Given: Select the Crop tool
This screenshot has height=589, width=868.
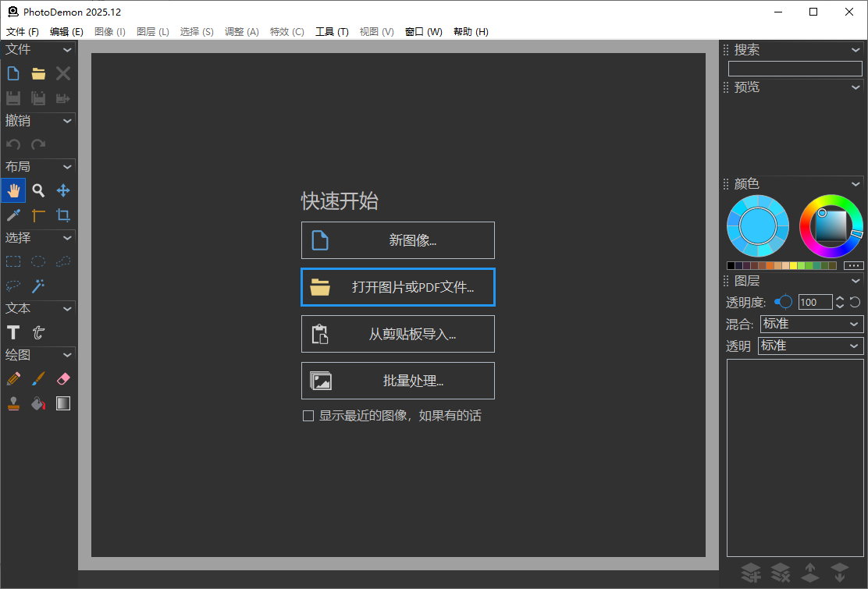Looking at the screenshot, I should [63, 215].
